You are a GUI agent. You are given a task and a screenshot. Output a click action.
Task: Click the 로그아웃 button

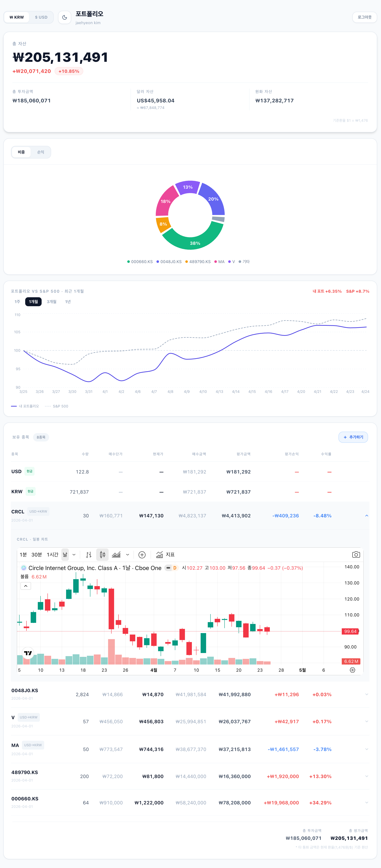coord(364,18)
